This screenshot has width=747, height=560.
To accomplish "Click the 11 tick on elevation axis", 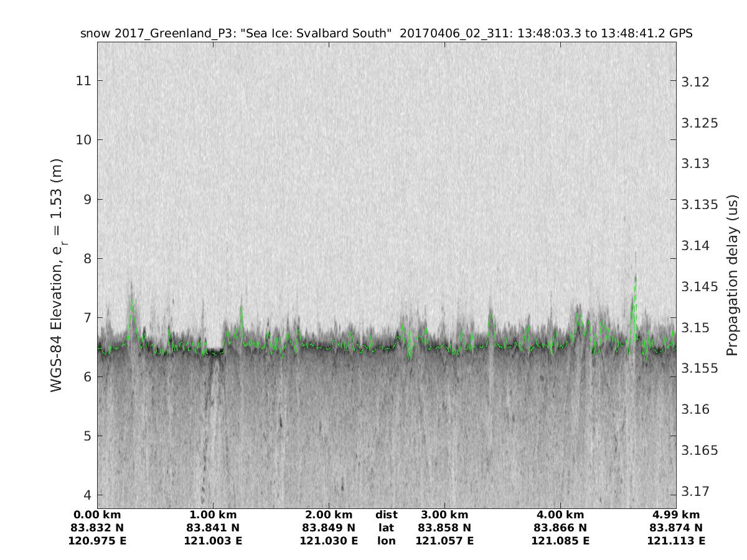I will pos(83,80).
